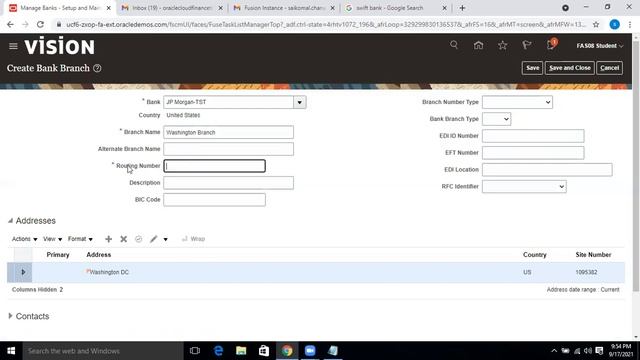This screenshot has height=360, width=640.
Task: Click Site Number cell 1095382
Action: (x=586, y=272)
